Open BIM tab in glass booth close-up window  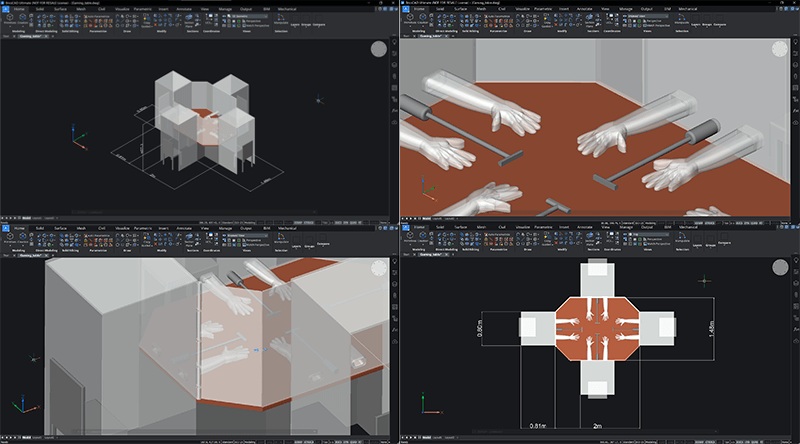click(266, 228)
